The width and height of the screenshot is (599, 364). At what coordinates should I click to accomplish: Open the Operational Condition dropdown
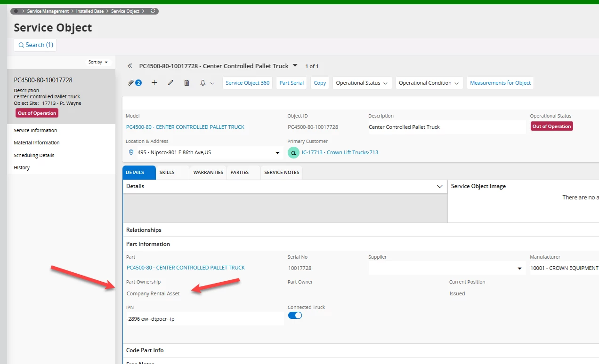click(429, 83)
